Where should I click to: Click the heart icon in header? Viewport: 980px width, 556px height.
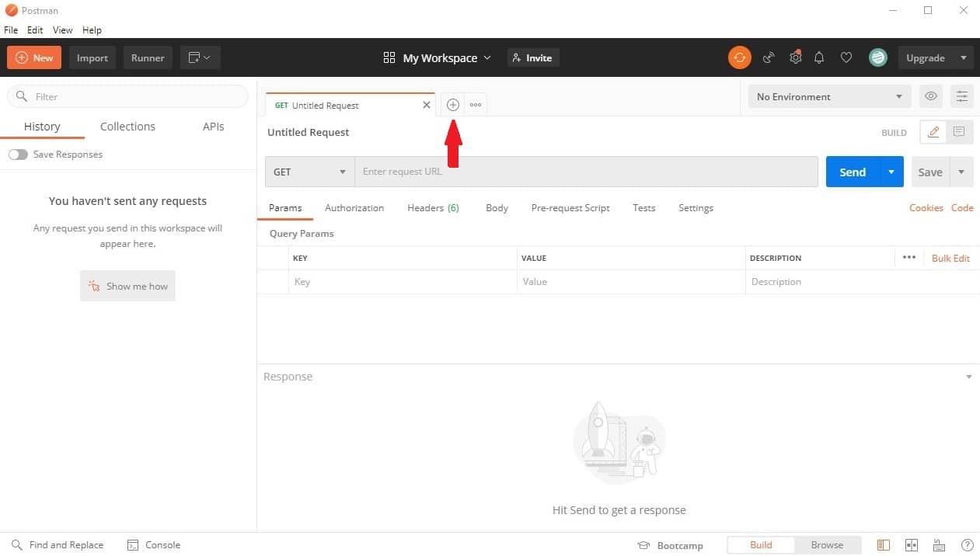(x=846, y=57)
